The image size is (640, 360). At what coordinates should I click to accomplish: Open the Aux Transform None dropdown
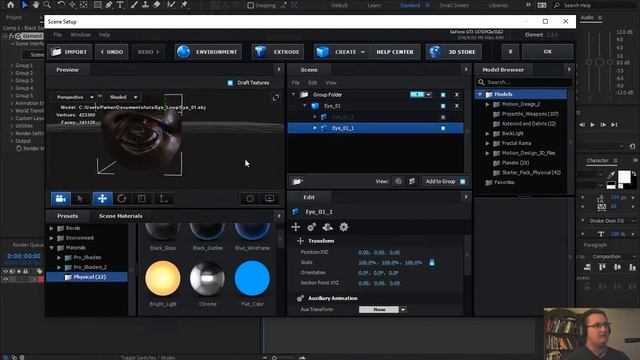point(403,309)
